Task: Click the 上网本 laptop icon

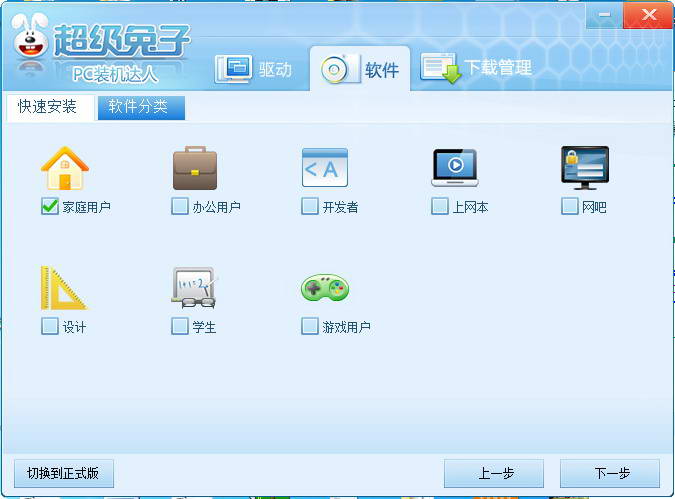Action: tap(455, 167)
